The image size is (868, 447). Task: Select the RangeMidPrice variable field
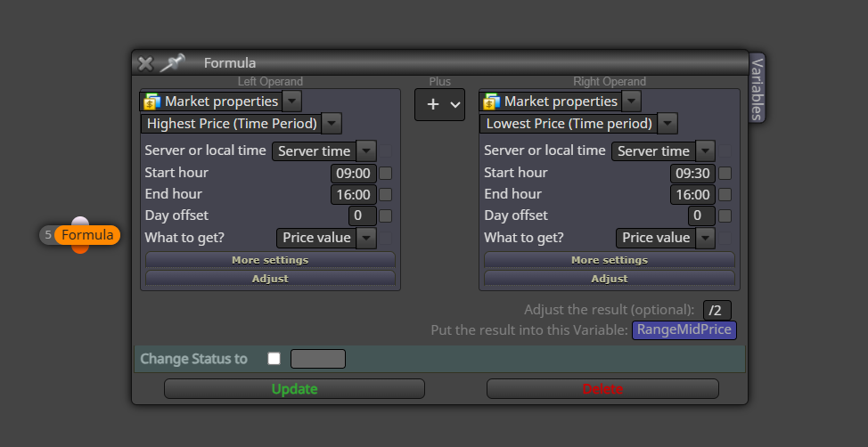(x=684, y=330)
